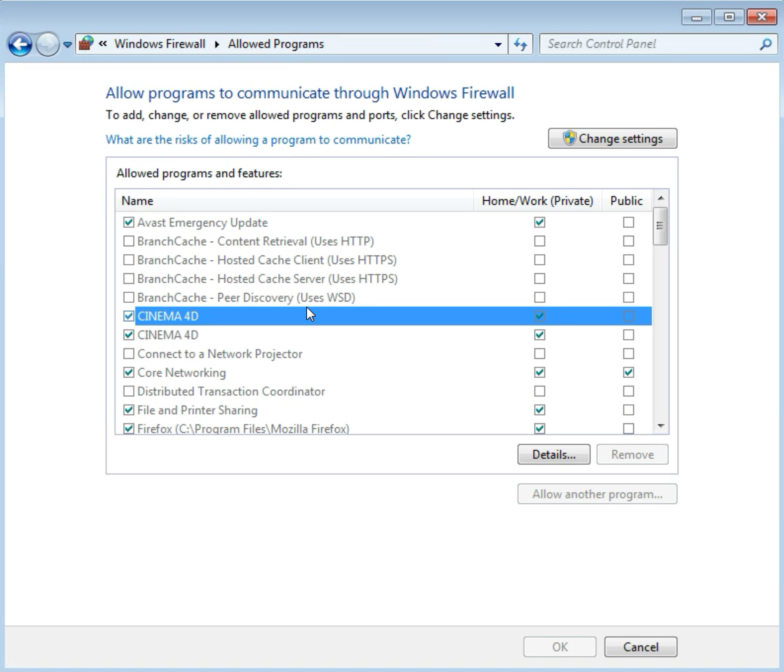Screen dimensions: 784x672
Task: Click the refresh/sync arrow icon
Action: click(x=522, y=43)
